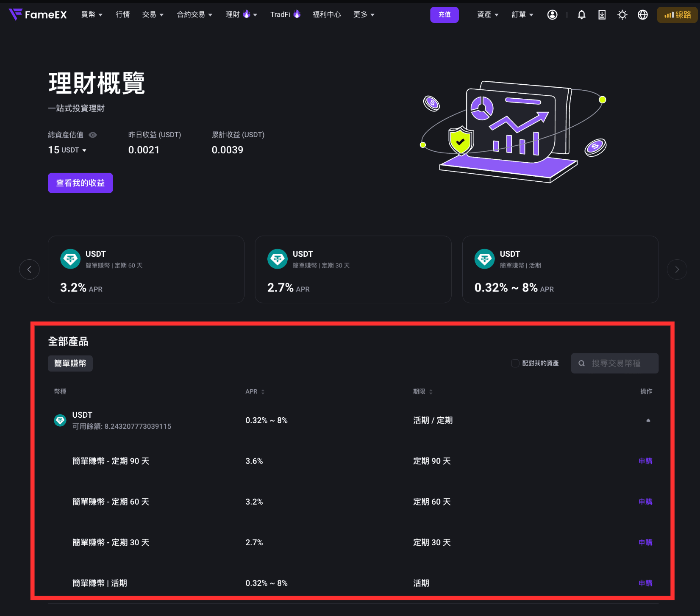
Task: Expand the 更多 dropdown menu
Action: coord(364,15)
